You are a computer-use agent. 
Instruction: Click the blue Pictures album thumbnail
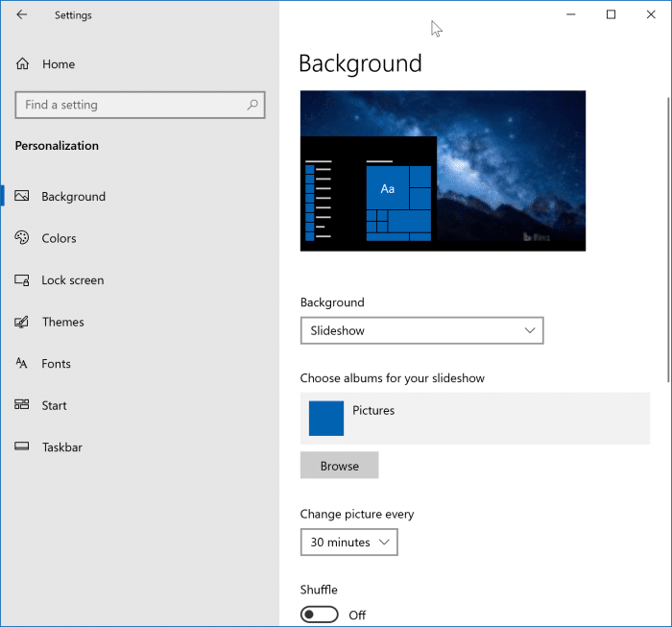tap(326, 419)
